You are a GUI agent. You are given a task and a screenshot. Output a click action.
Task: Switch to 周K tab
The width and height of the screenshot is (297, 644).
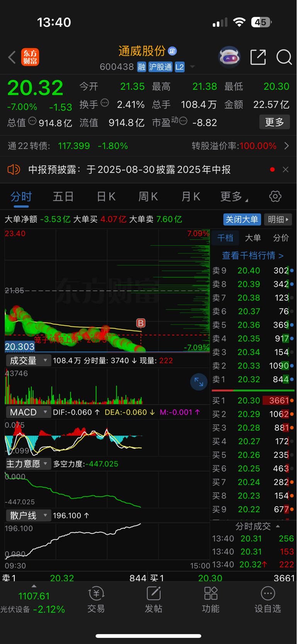tap(148, 196)
